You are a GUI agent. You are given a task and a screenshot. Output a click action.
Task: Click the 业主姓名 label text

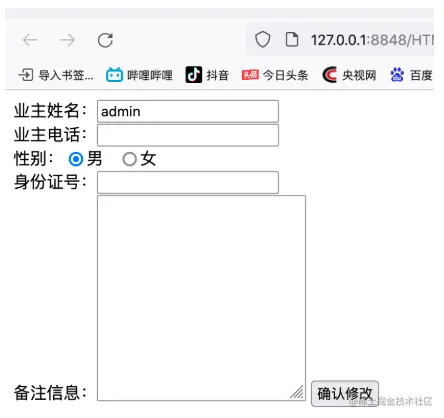tap(50, 111)
